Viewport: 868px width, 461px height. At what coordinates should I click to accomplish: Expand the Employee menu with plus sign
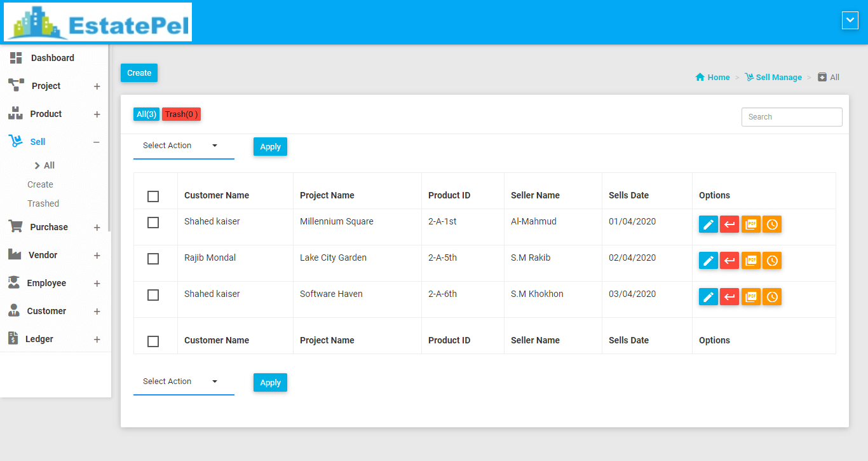(97, 284)
